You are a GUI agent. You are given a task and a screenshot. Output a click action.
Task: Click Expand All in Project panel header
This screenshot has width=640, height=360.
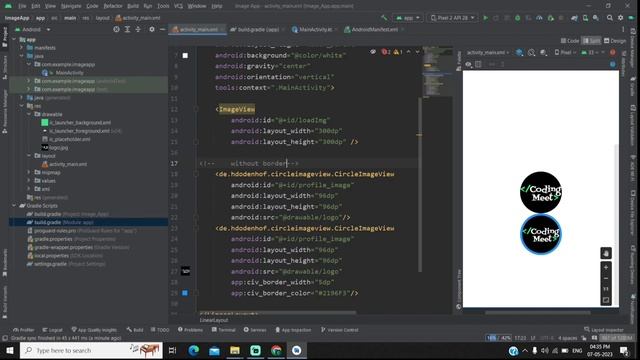127,29
